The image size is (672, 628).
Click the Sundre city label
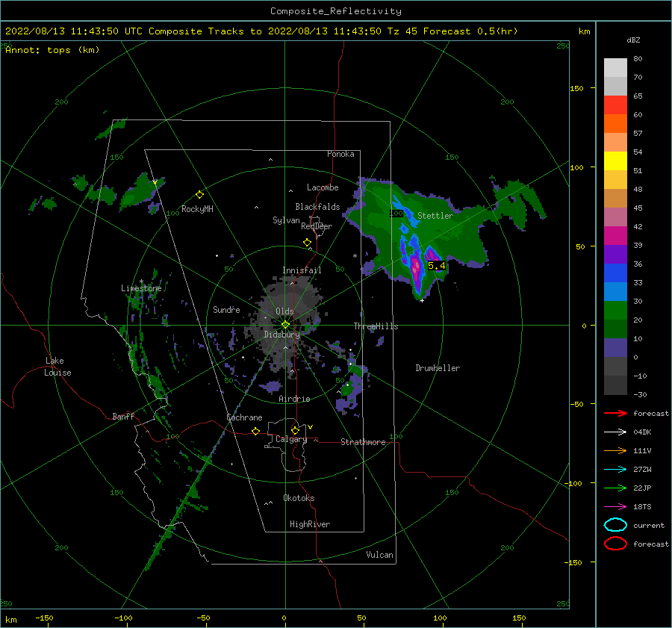pos(226,309)
